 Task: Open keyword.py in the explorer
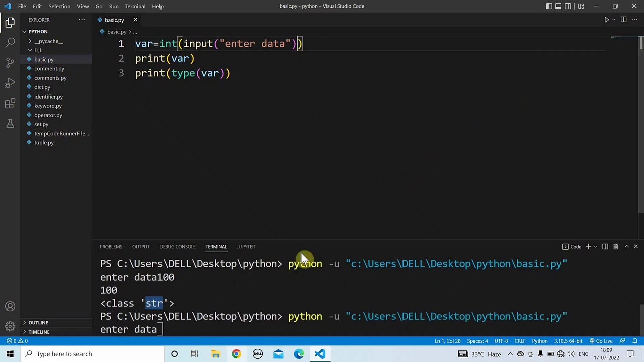pyautogui.click(x=48, y=106)
